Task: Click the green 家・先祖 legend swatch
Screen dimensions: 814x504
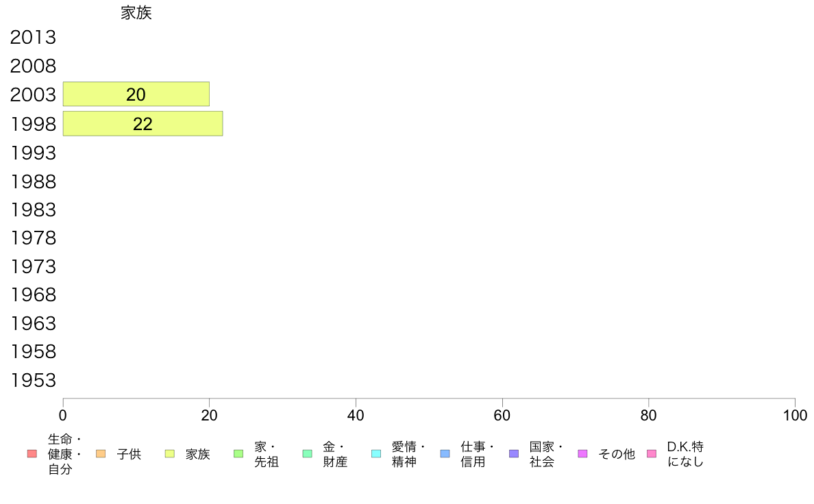Action: click(x=238, y=454)
